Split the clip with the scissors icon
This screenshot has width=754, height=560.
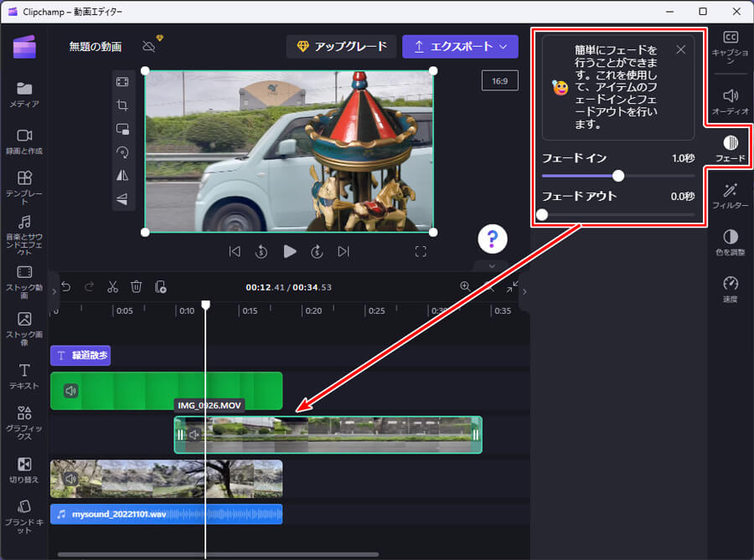112,287
